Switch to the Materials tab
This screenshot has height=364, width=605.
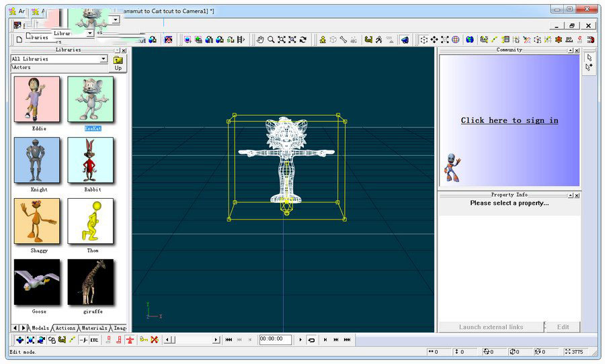94,328
